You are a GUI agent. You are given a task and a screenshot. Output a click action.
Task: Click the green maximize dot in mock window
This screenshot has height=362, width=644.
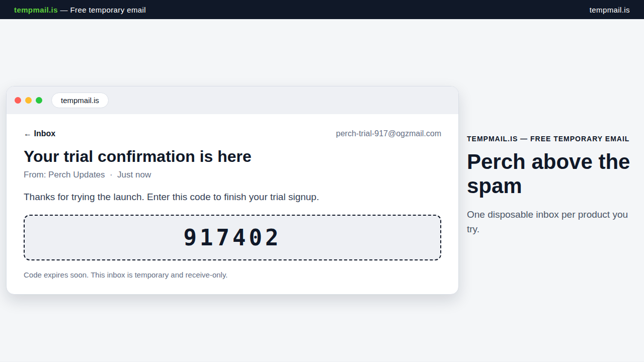(x=39, y=101)
